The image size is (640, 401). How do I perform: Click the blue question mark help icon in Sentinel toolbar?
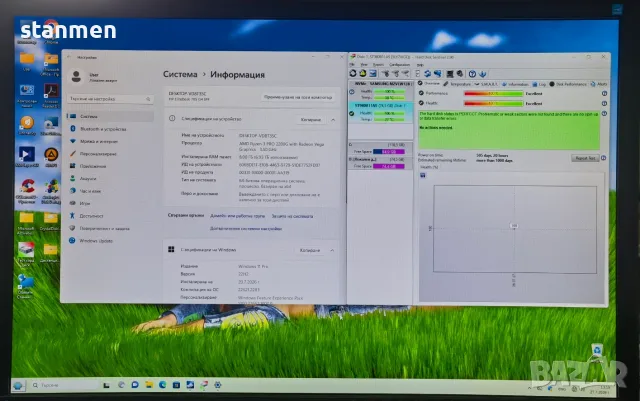pyautogui.click(x=472, y=74)
